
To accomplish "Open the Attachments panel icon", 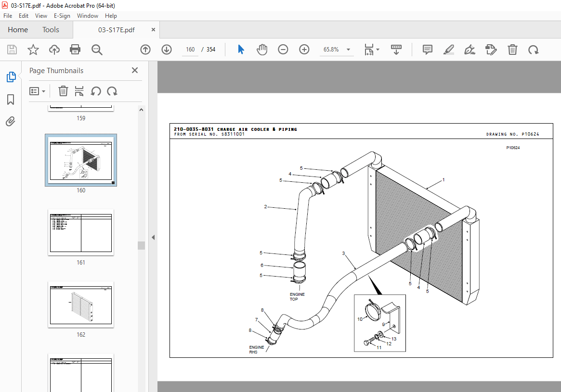I will (11, 121).
